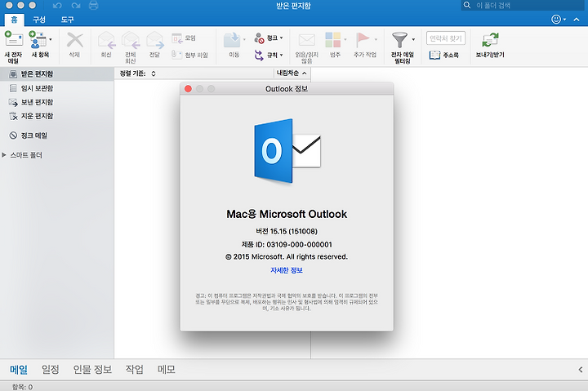Click into the 연락처 찾기 field
This screenshot has height=391, width=588.
coord(446,38)
